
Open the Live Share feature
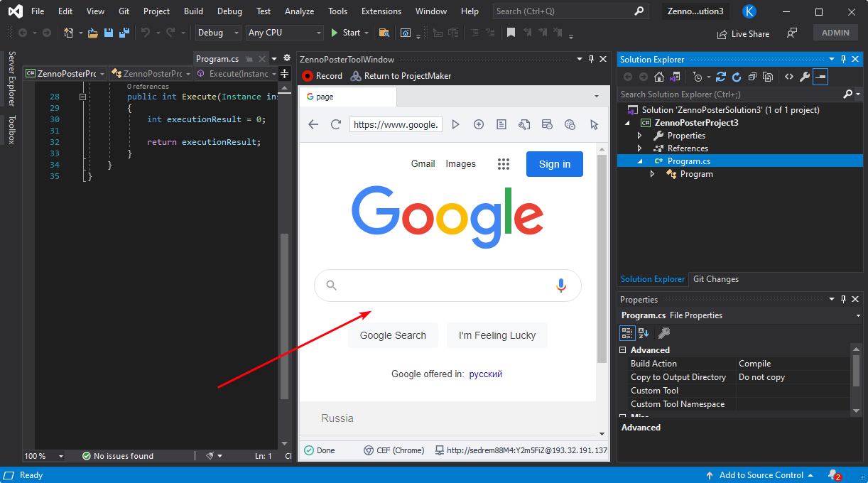[743, 33]
